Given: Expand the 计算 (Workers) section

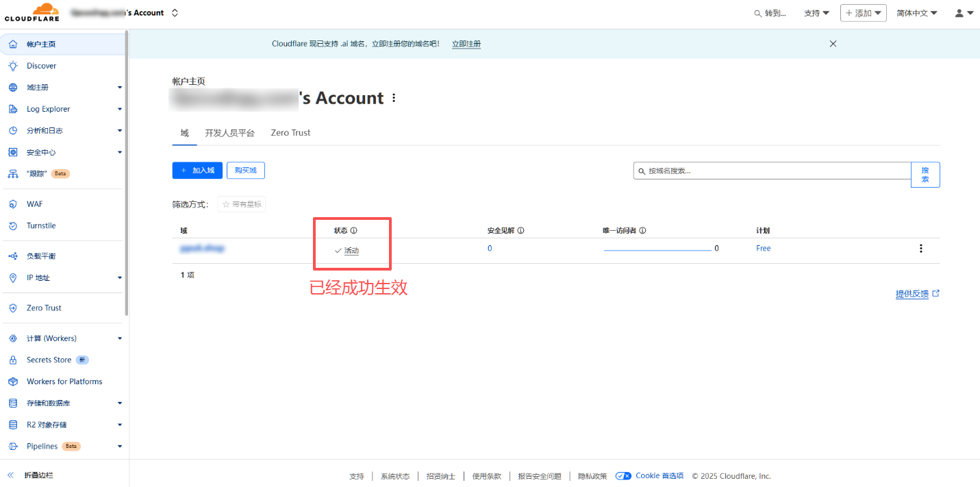Looking at the screenshot, I should (120, 338).
